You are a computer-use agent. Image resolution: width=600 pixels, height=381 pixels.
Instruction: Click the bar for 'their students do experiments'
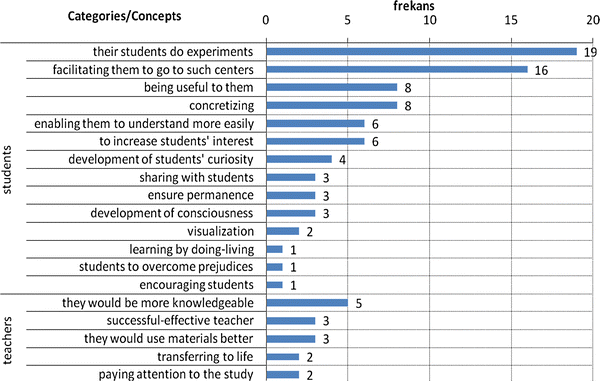(x=422, y=52)
